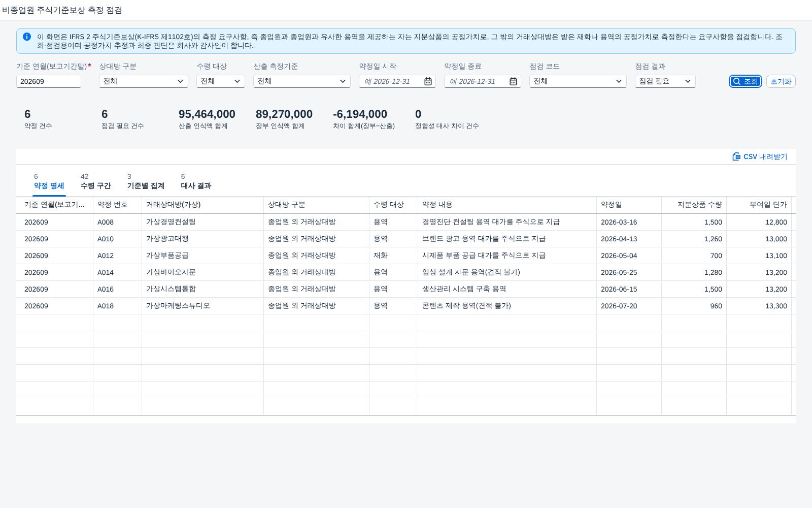The height and width of the screenshot is (508, 812).
Task: Click the 초기화 reset button
Action: (781, 81)
